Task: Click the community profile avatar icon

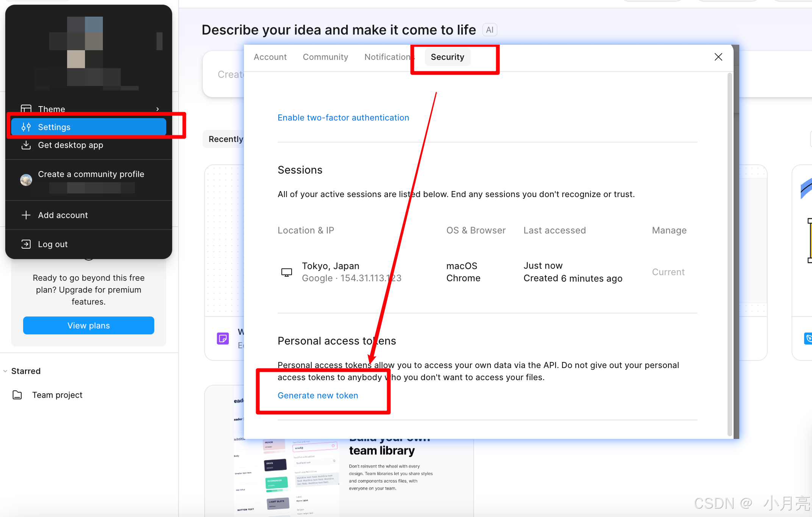Action: pyautogui.click(x=26, y=180)
